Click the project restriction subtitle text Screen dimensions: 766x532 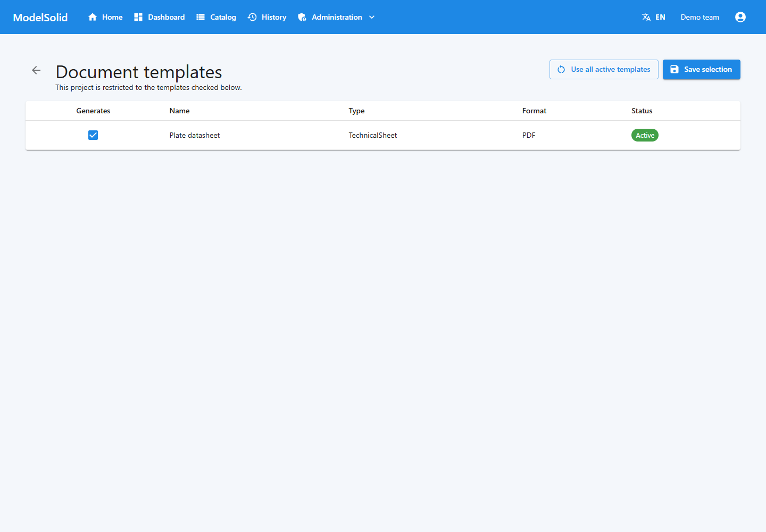pyautogui.click(x=148, y=87)
